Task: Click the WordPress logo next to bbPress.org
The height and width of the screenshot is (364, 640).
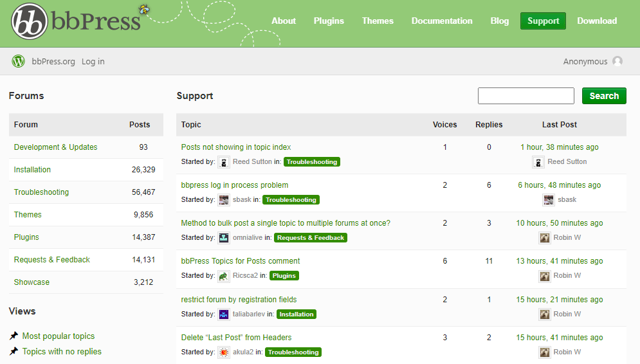Action: pyautogui.click(x=18, y=61)
